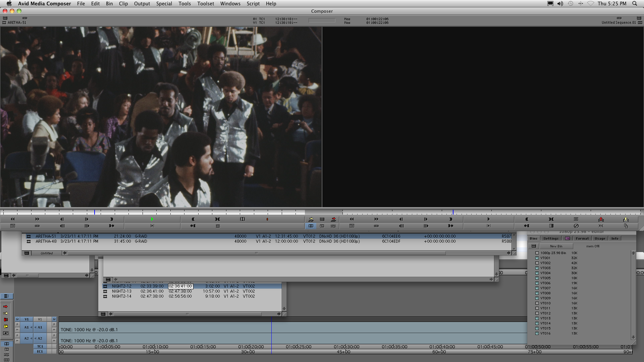
Task: Open the Clip menu
Action: click(x=123, y=4)
